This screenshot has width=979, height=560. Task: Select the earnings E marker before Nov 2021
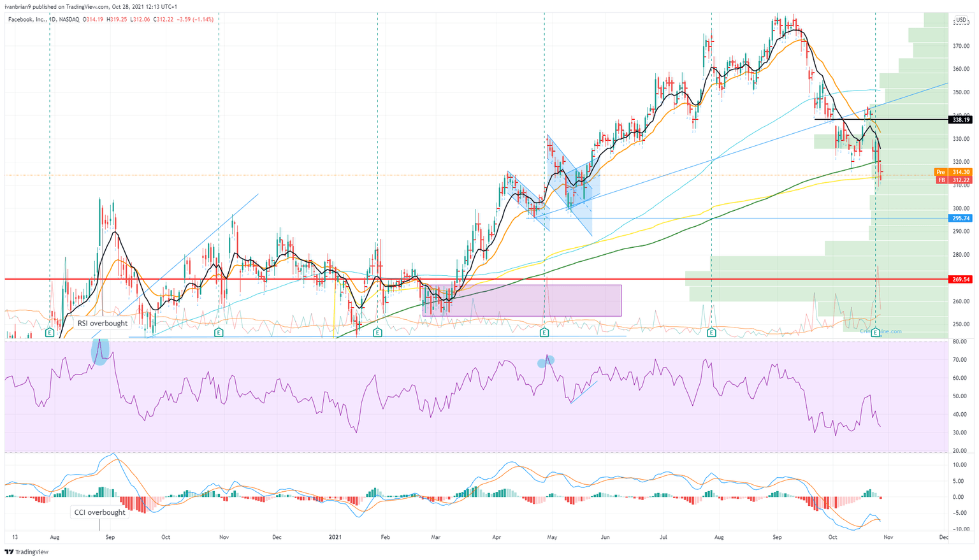pos(876,333)
